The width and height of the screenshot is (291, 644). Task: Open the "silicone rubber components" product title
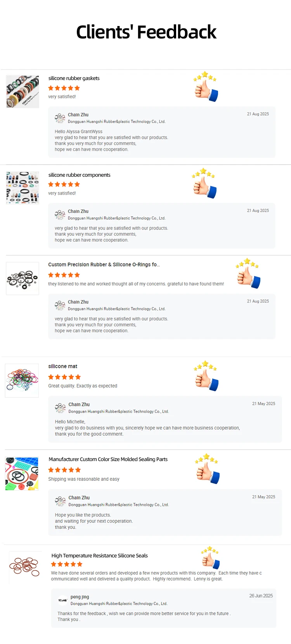tap(79, 175)
